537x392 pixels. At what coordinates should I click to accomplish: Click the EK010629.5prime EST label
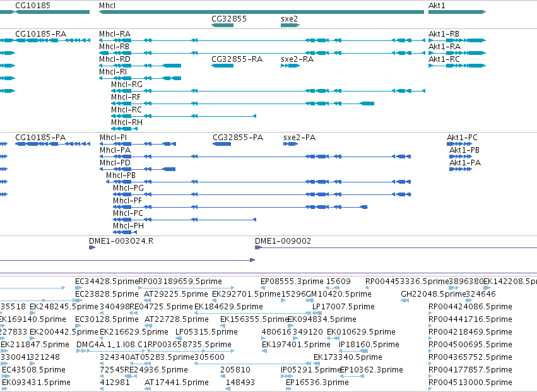(362, 332)
